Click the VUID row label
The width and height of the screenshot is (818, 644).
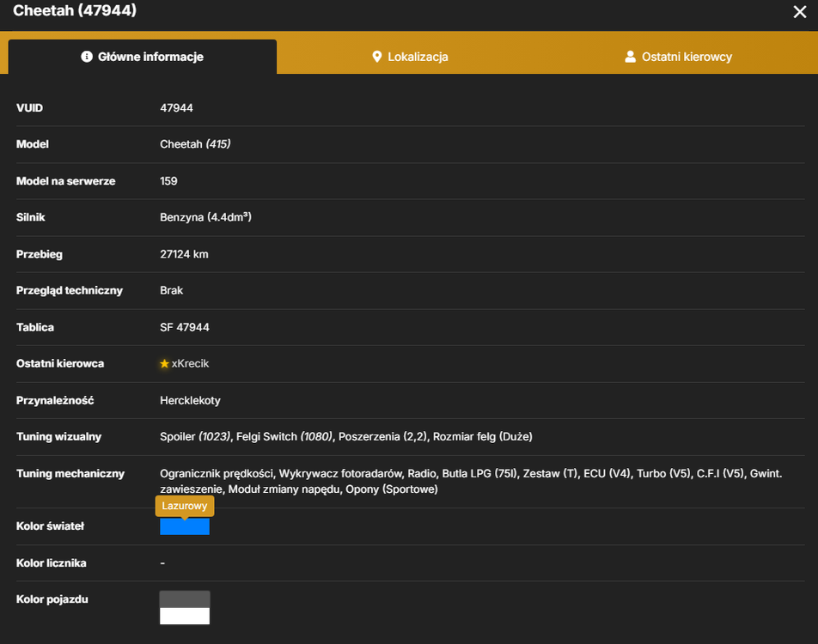(x=29, y=108)
